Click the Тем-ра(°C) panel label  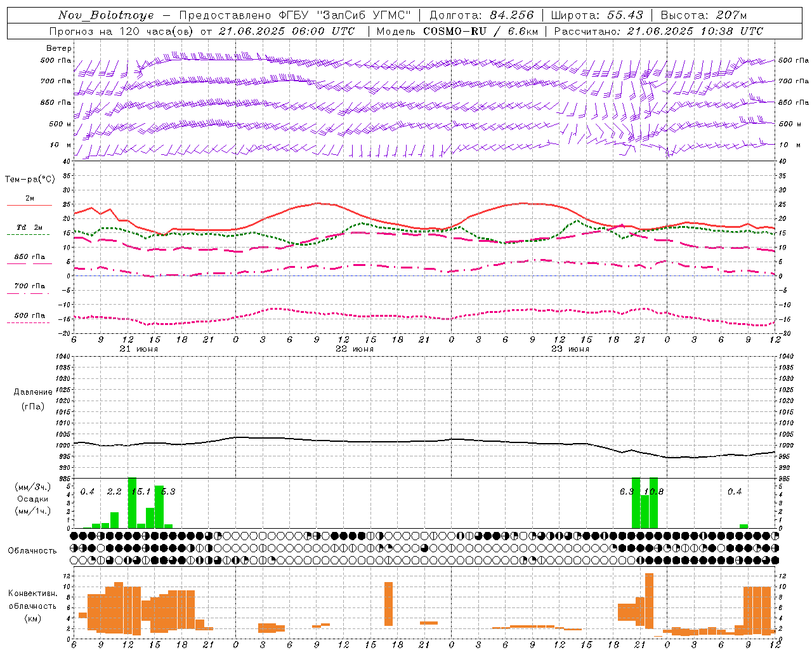point(30,180)
